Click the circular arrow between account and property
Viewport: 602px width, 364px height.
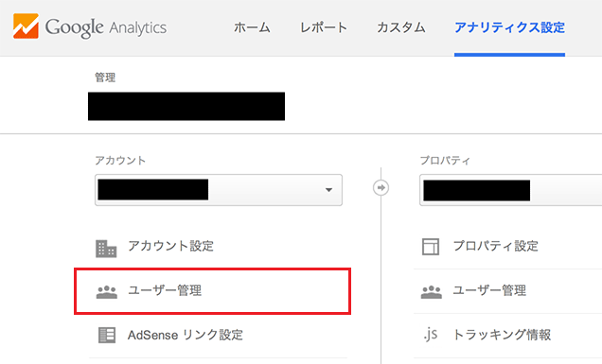click(x=381, y=187)
